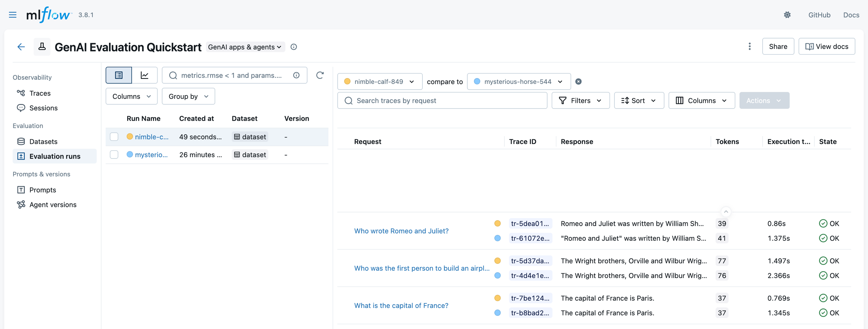This screenshot has height=329, width=868.
Task: Refresh the evaluation runs list
Action: click(320, 75)
